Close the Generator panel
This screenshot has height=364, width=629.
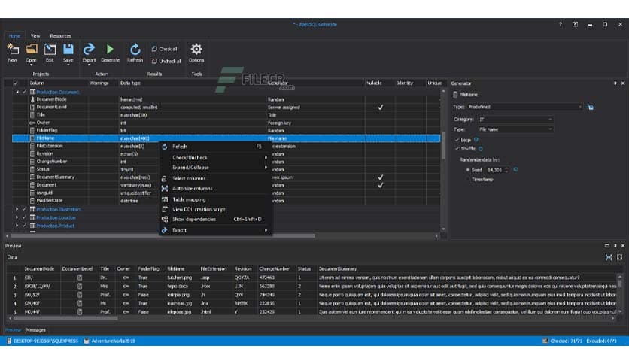(623, 83)
